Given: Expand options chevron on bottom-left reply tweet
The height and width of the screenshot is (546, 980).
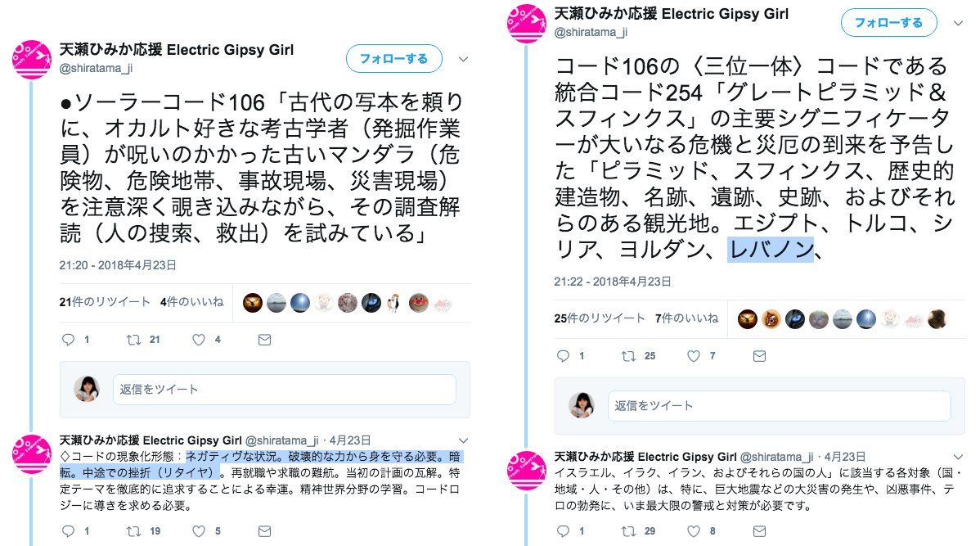Looking at the screenshot, I should point(463,440).
